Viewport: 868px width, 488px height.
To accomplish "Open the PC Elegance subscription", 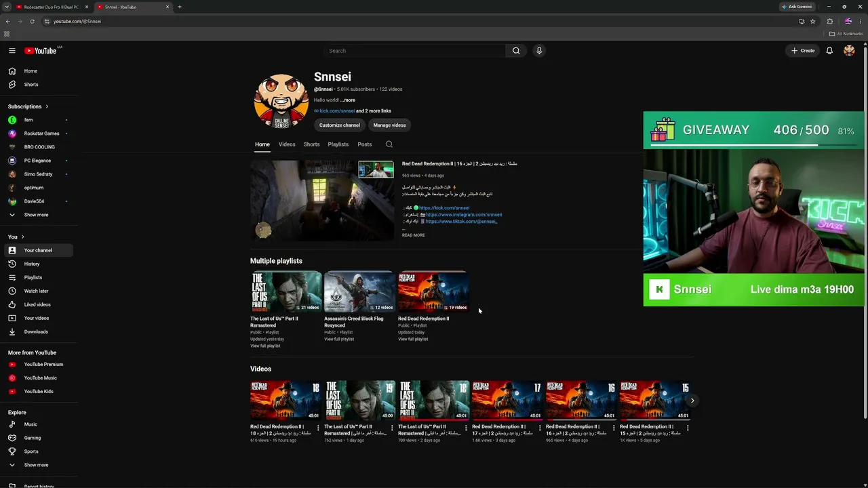I will [37, 161].
